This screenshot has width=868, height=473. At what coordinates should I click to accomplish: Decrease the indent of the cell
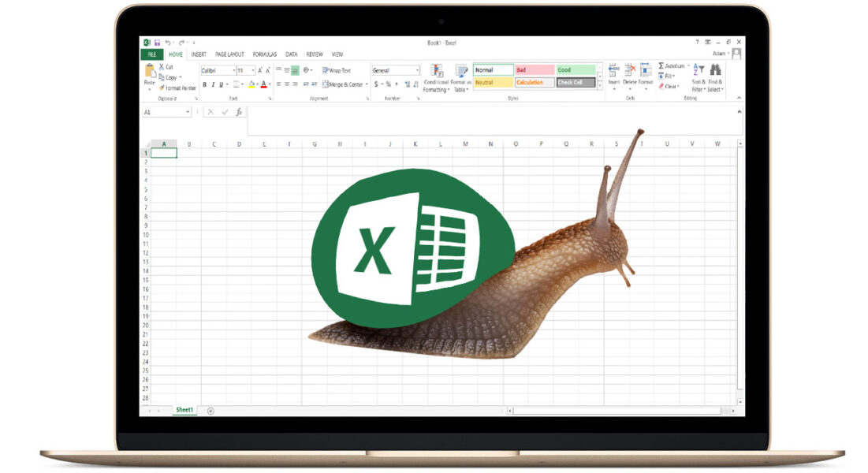306,84
